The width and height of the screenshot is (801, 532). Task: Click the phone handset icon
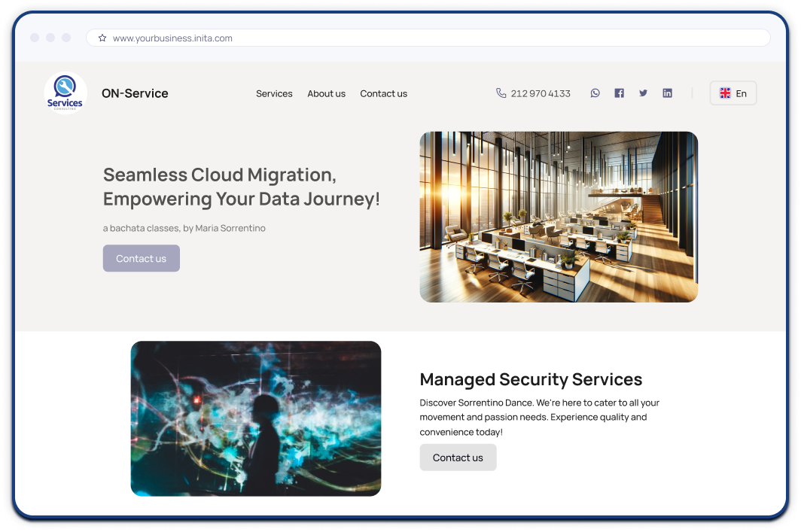click(501, 93)
